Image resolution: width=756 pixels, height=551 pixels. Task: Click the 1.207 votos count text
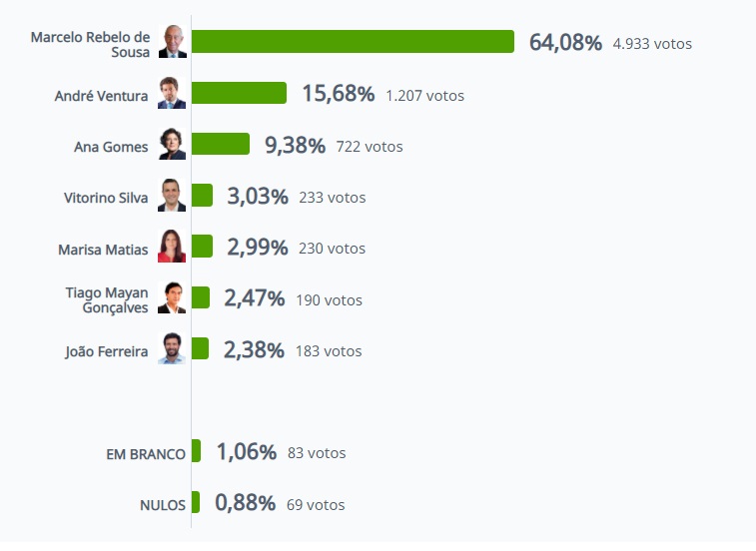[x=424, y=96]
